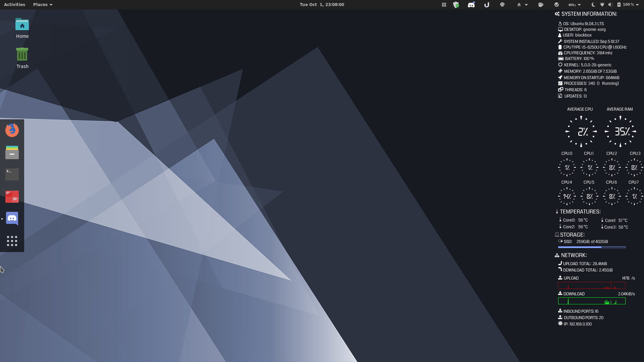Image resolution: width=644 pixels, height=362 pixels.
Task: Toggle Night Light moon icon
Action: [593, 5]
